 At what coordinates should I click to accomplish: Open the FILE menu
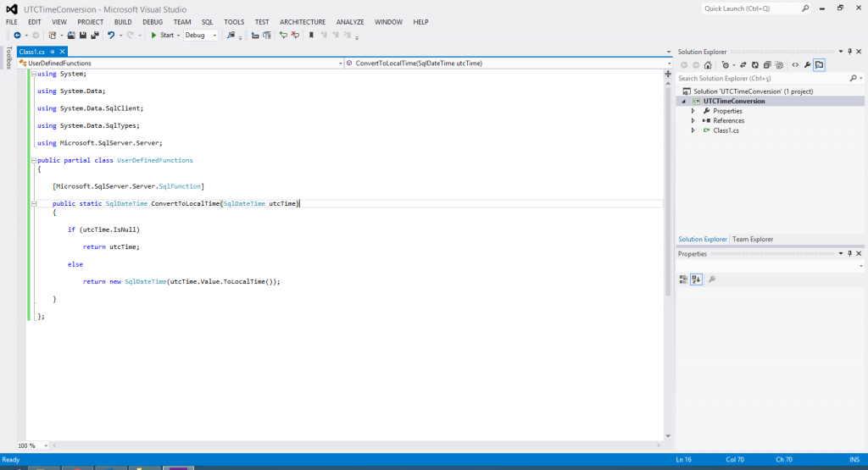[x=12, y=22]
